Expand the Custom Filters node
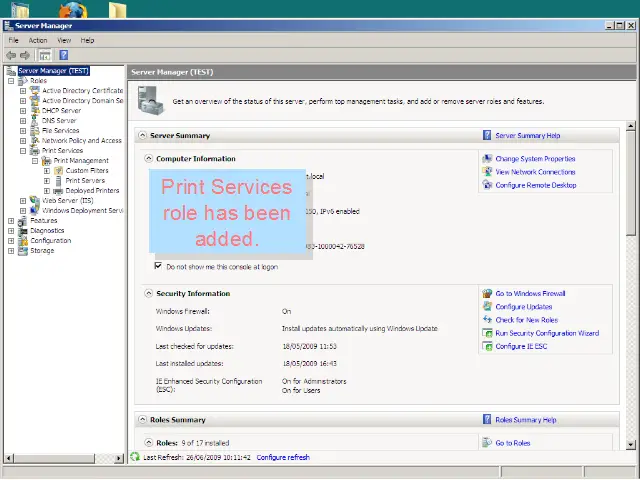The image size is (640, 480). point(47,171)
